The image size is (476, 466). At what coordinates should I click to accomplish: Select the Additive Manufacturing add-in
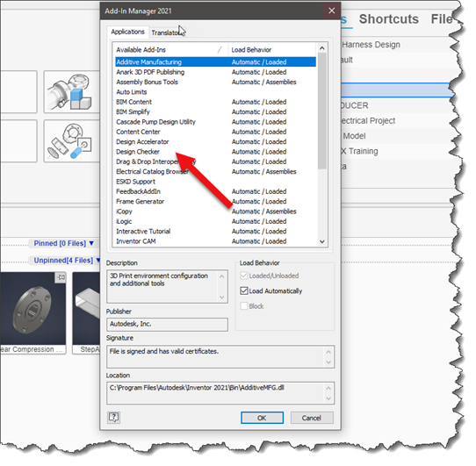pyautogui.click(x=215, y=62)
